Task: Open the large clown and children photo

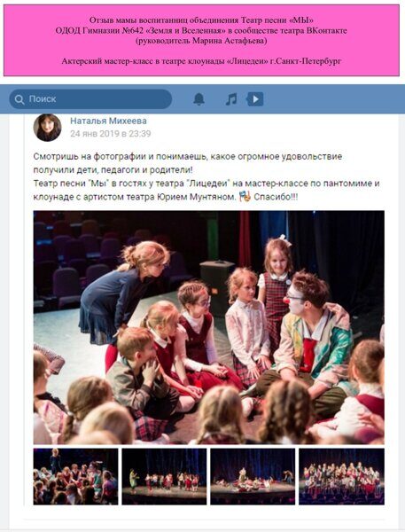Action: (x=208, y=327)
